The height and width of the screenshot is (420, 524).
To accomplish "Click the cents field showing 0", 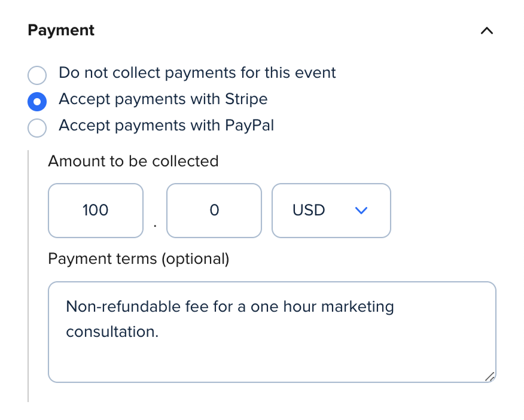I will point(214,211).
